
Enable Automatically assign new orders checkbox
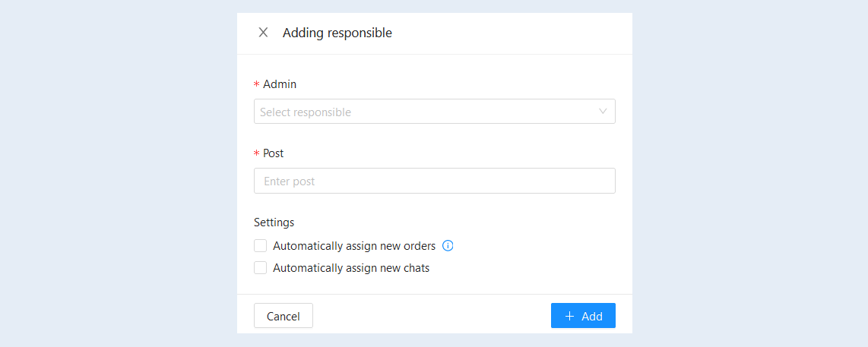point(260,246)
